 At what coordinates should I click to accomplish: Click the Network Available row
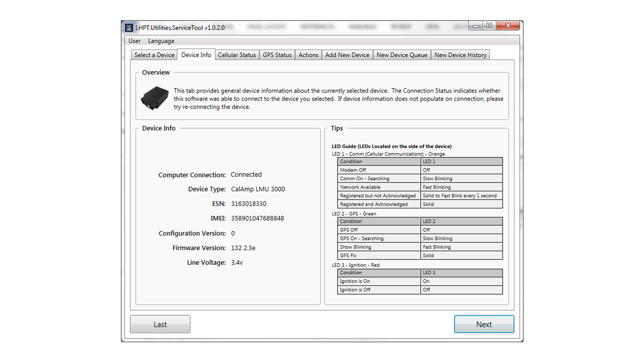coord(420,187)
